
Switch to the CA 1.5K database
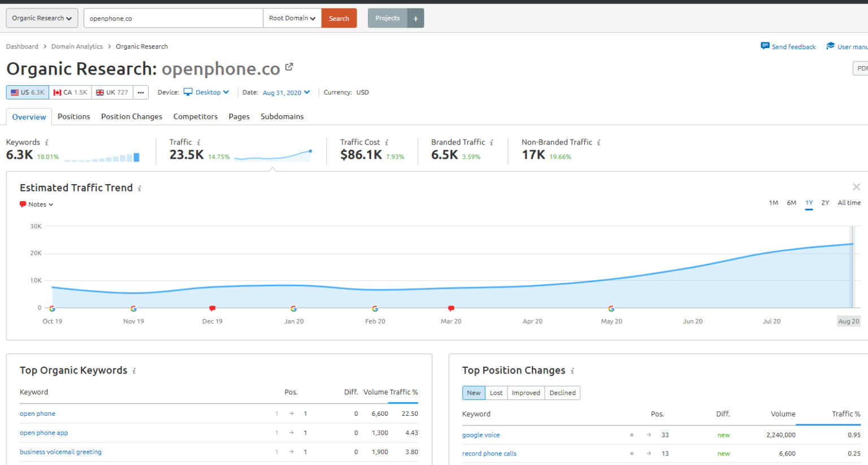(x=71, y=92)
